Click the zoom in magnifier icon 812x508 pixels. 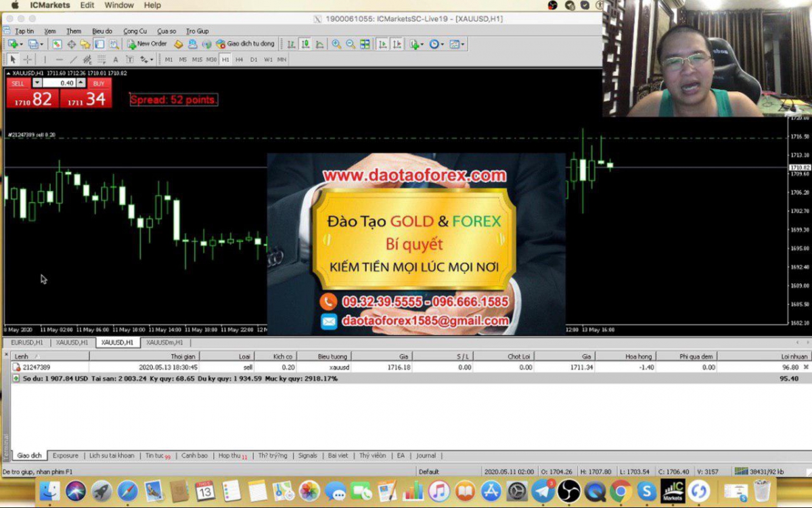(336, 44)
